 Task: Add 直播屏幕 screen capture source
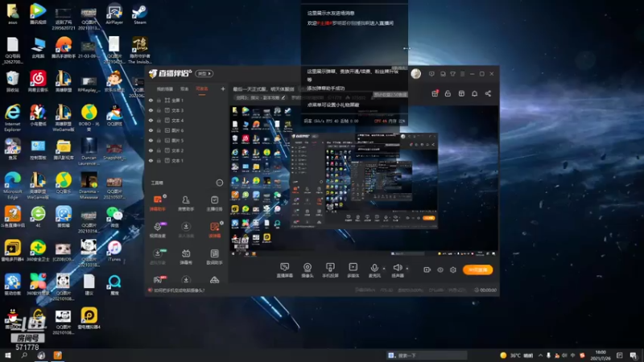(285, 270)
